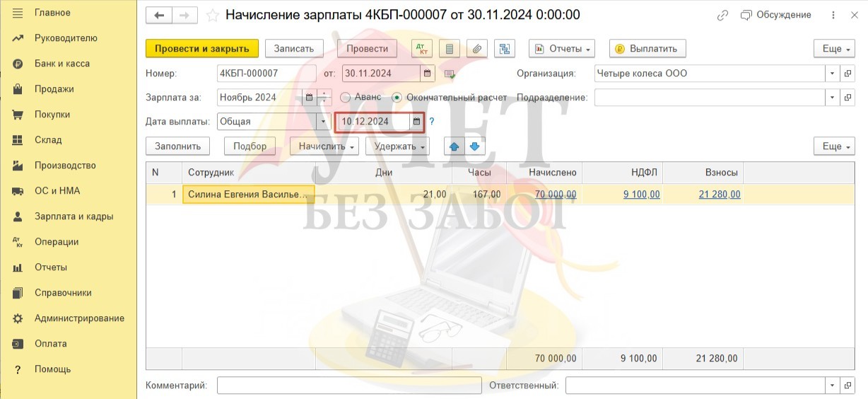Open the Начислить dropdown menu
Viewport: 868px width, 399px height.
point(324,146)
